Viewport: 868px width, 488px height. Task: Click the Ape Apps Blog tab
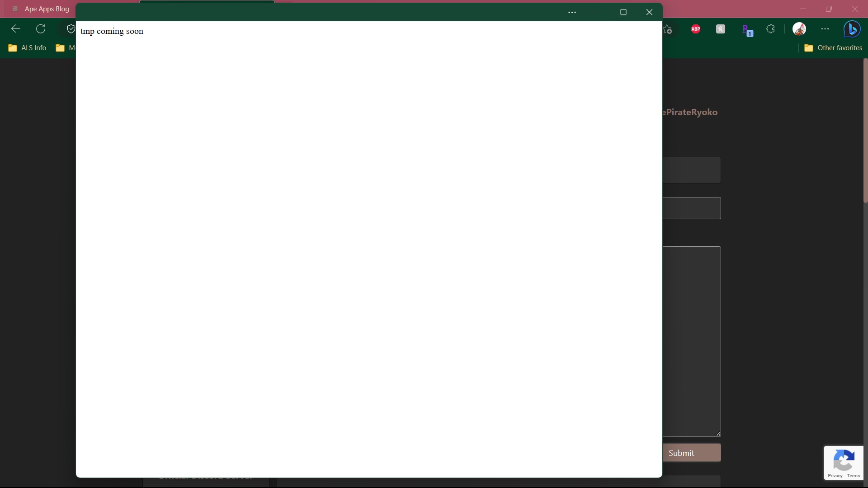[x=47, y=8]
